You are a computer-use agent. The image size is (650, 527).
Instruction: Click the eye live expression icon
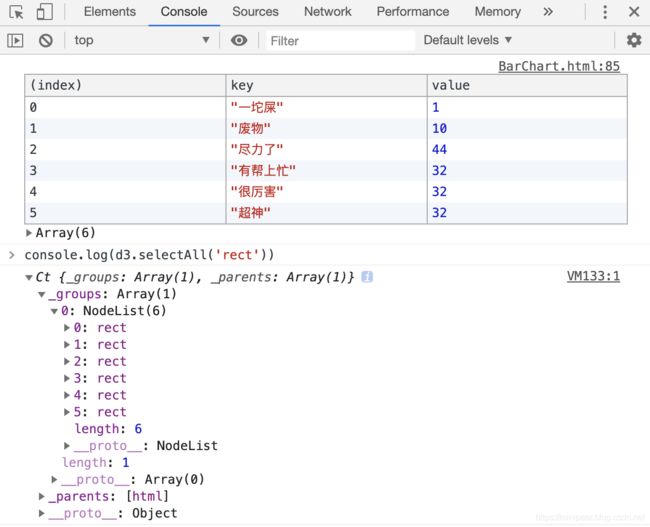(239, 40)
